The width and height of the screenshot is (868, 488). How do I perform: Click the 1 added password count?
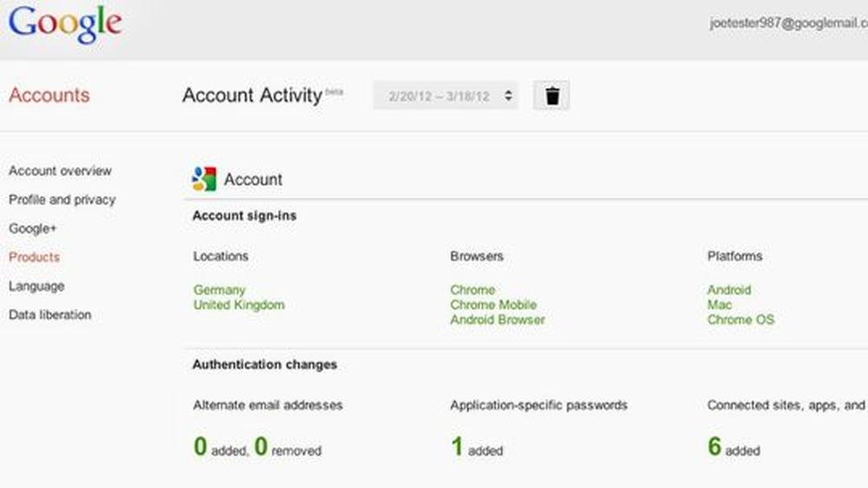pos(477,446)
